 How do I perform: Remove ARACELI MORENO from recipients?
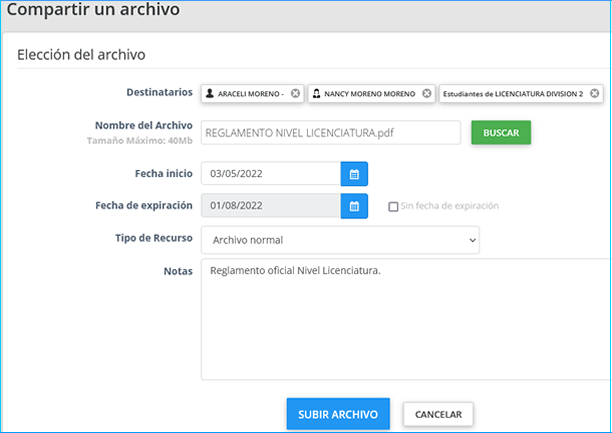pos(295,93)
